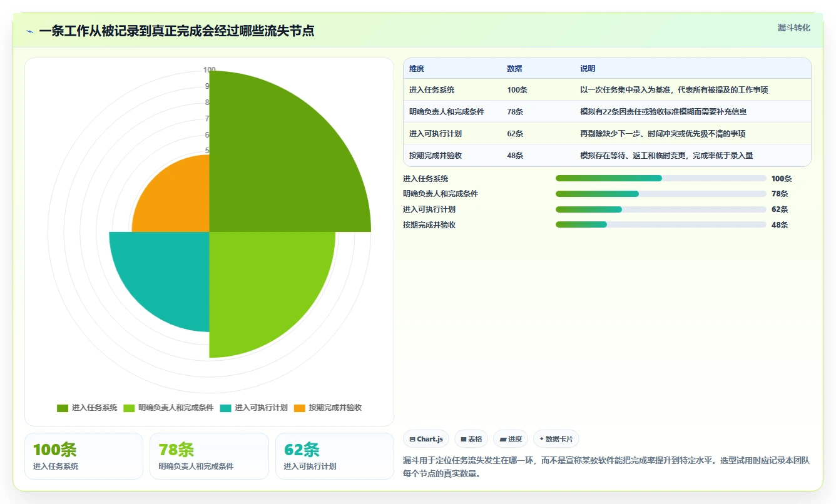Viewport: 836px width, 504px height.
Task: Click the 62条 value beside the progress bar
Action: pos(780,209)
